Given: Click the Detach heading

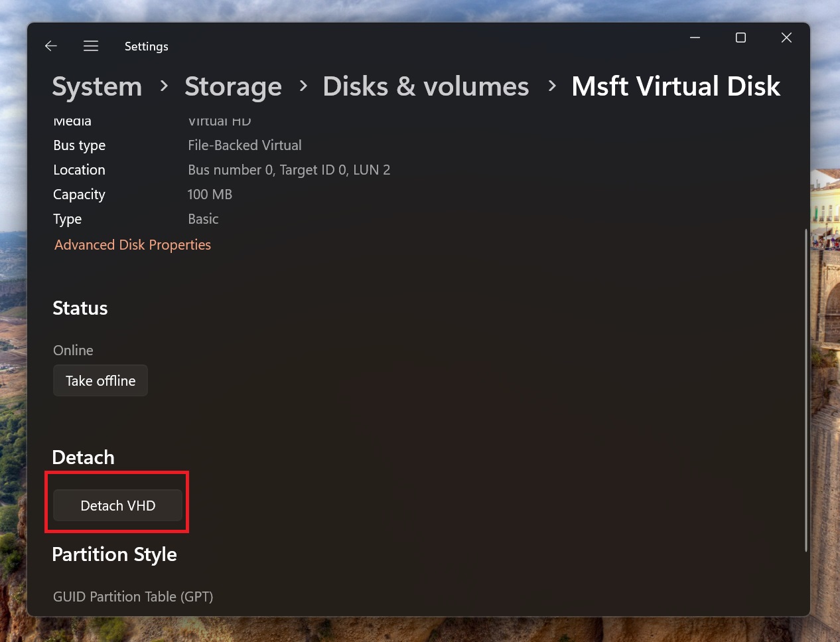Looking at the screenshot, I should (x=84, y=457).
